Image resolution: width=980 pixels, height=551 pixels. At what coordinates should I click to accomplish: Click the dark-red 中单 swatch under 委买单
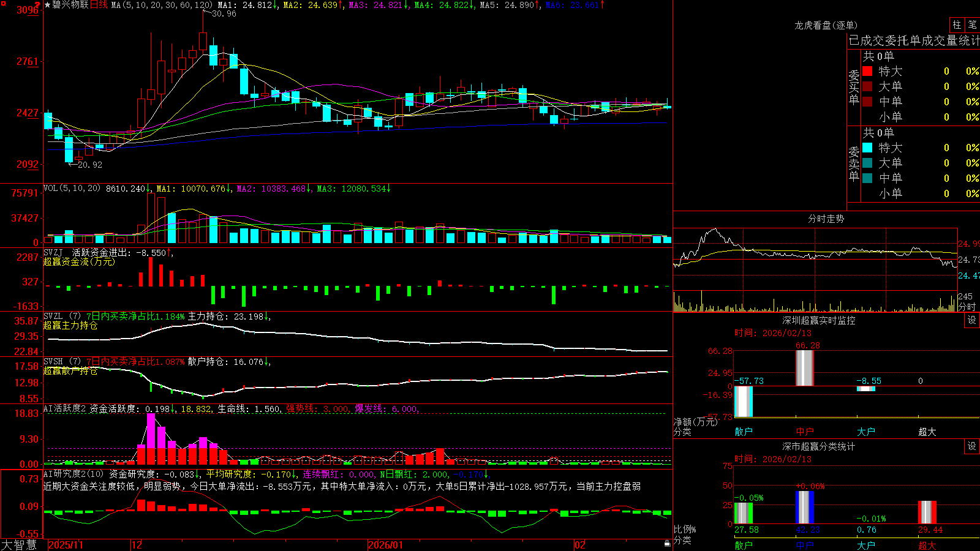tap(867, 101)
